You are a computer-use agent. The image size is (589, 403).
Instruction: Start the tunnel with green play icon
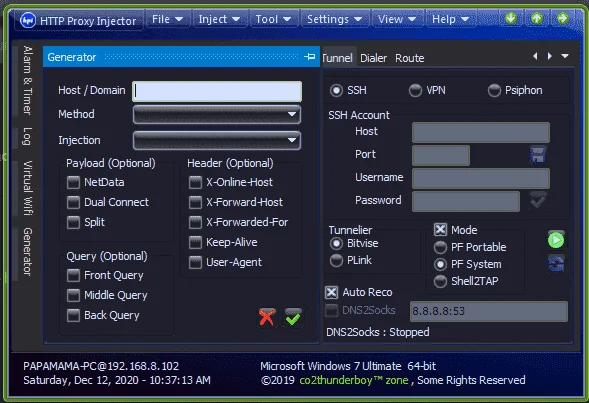point(556,240)
